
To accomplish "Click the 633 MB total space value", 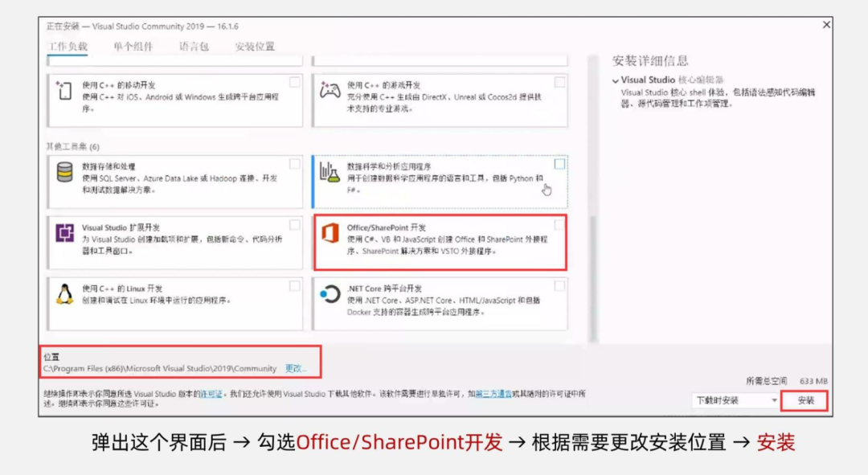I will (813, 381).
